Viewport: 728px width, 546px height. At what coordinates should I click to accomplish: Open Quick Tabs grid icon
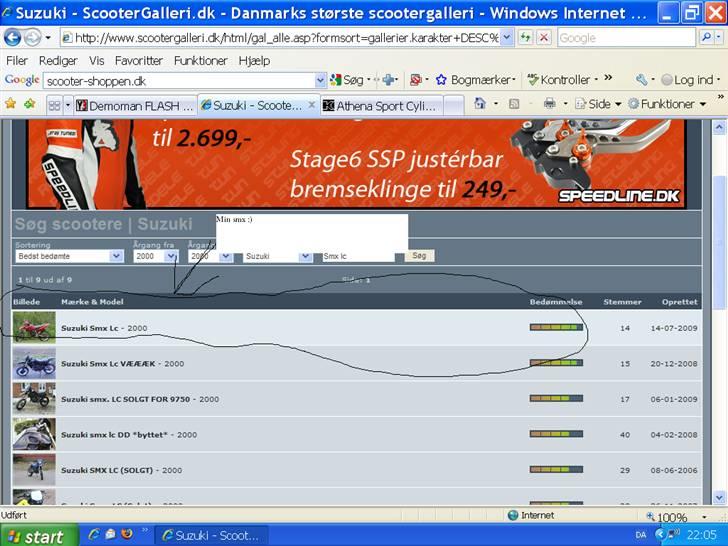coord(55,104)
